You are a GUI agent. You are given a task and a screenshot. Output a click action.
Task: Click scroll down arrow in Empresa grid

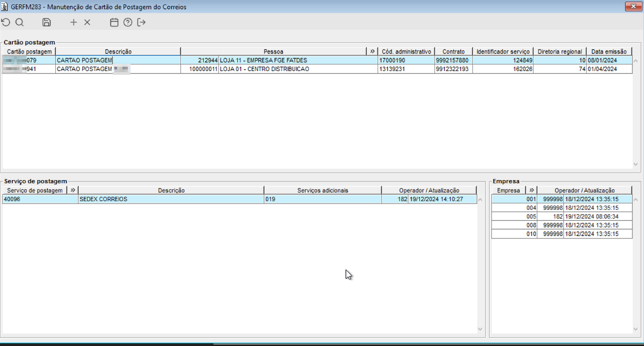(x=636, y=329)
